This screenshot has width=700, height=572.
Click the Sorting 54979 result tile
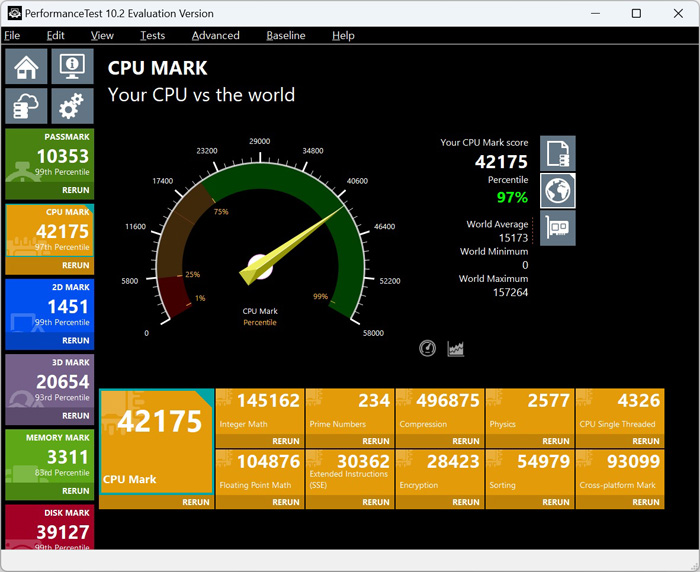(x=530, y=473)
